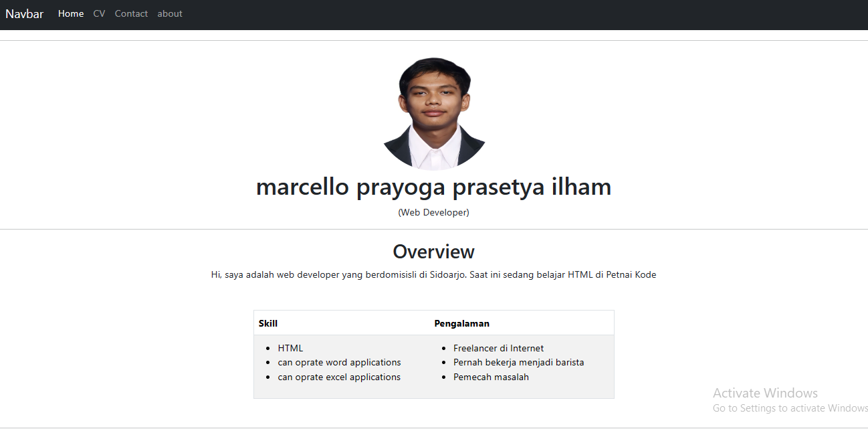This screenshot has width=868, height=429.
Task: Click the introduction paragraph about Sidoarjo
Action: [433, 274]
